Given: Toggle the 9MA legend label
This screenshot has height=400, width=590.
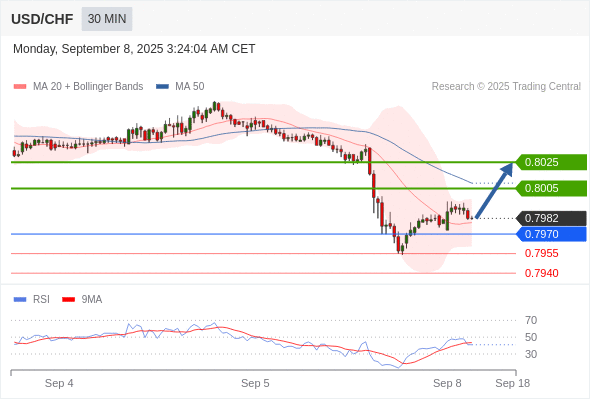Looking at the screenshot, I should 92,300.
